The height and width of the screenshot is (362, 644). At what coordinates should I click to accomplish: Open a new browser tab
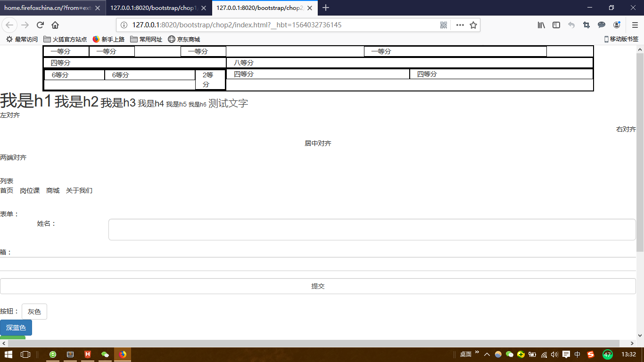pyautogui.click(x=326, y=8)
